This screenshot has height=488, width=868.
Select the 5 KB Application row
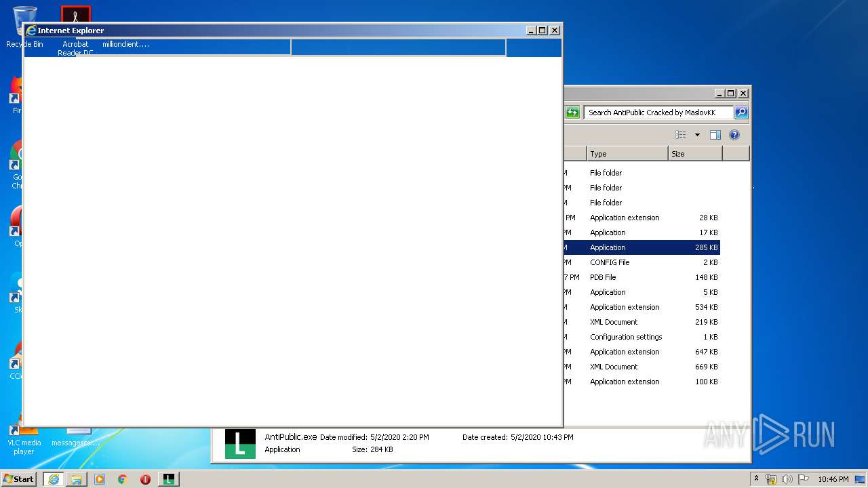[x=642, y=292]
